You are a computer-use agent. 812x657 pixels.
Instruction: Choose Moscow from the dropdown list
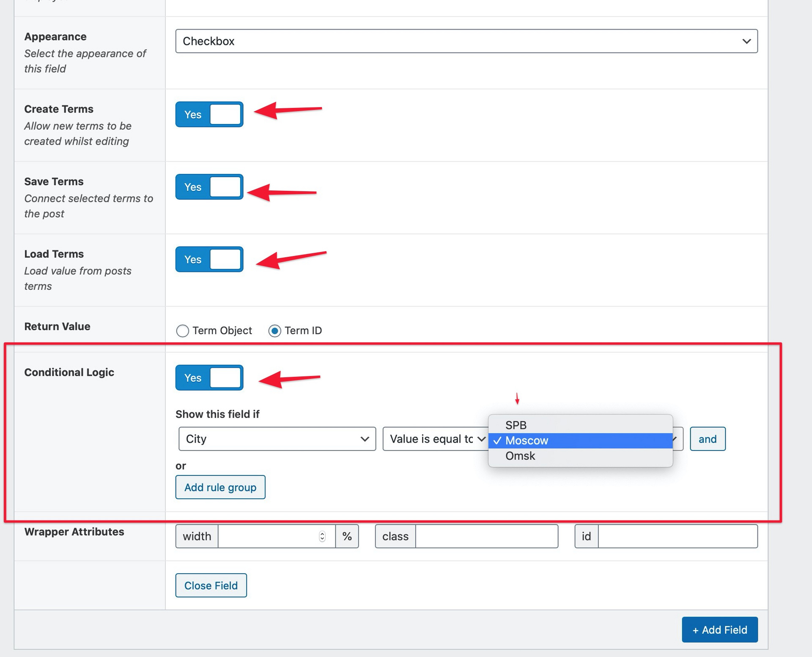pyautogui.click(x=580, y=440)
